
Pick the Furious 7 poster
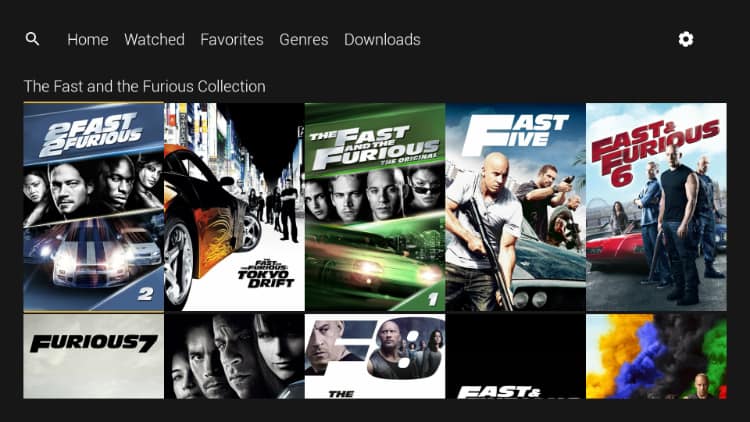(x=94, y=356)
